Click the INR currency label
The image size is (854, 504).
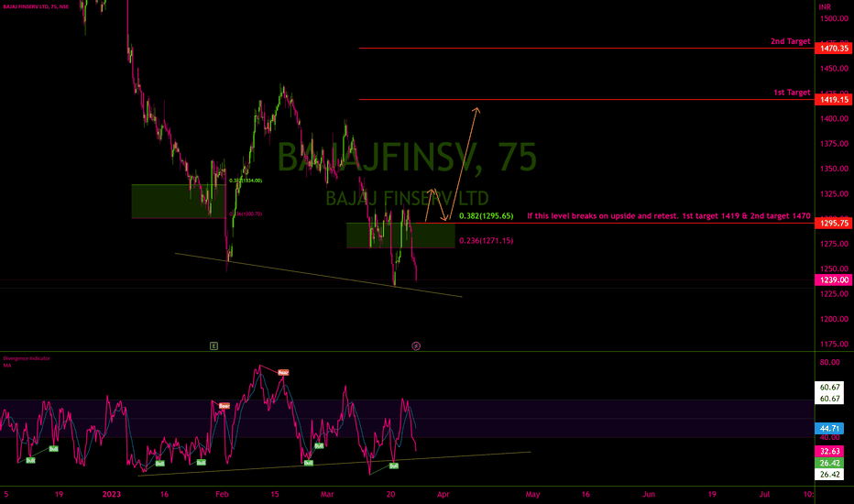(825, 7)
